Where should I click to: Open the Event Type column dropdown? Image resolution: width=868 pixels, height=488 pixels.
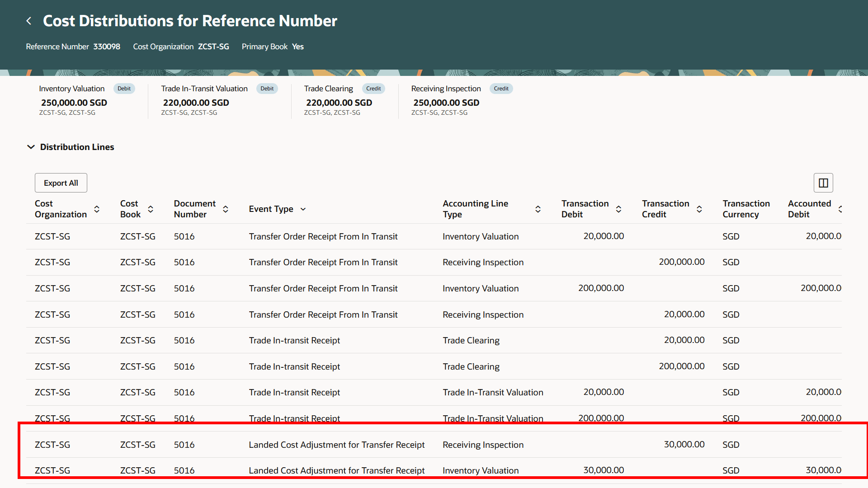[303, 209]
